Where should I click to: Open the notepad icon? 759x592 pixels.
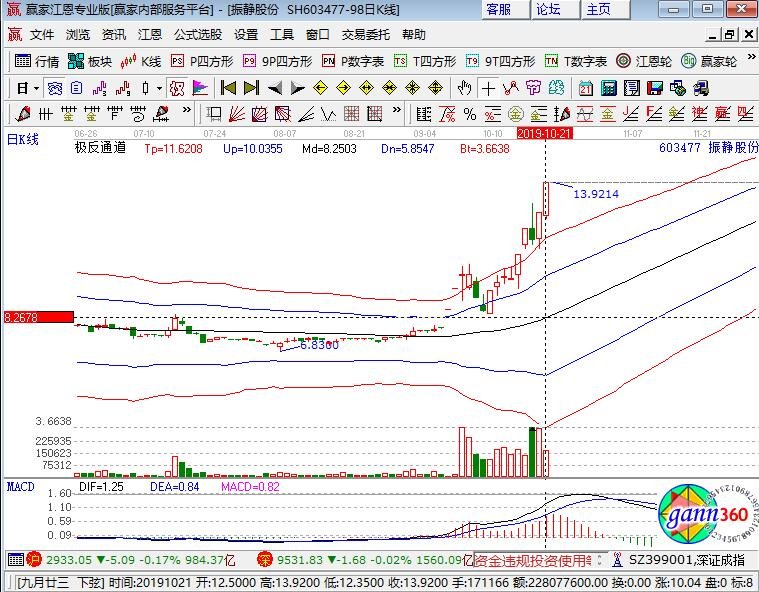[632, 88]
